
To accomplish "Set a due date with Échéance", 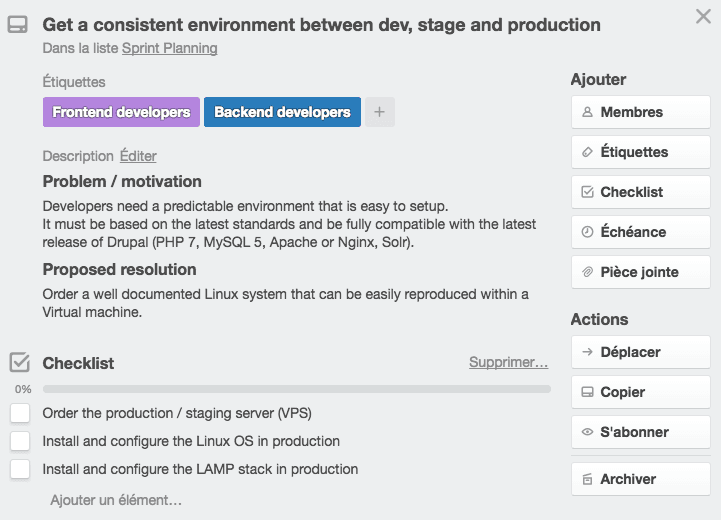I will 640,232.
